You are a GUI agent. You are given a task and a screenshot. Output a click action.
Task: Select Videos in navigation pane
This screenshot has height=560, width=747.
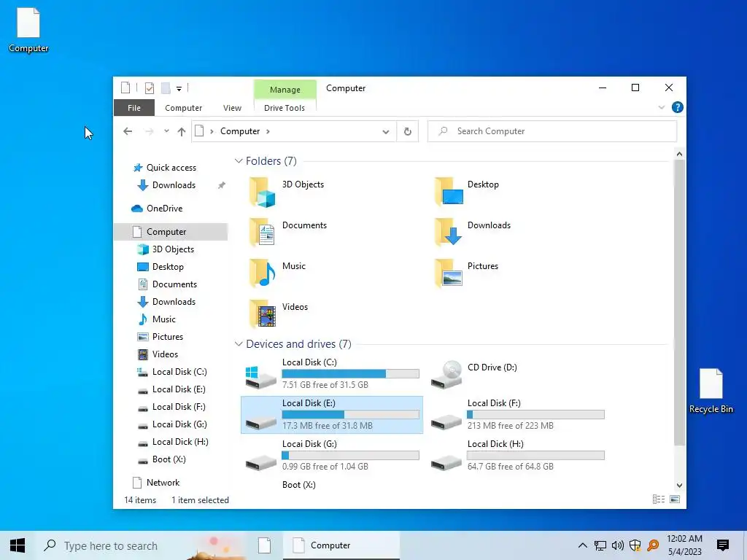pos(165,354)
